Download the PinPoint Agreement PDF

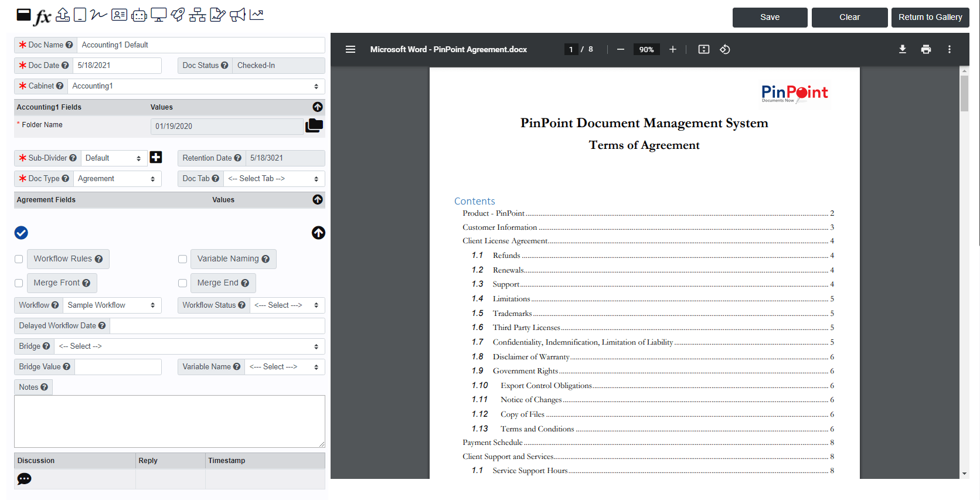[903, 49]
